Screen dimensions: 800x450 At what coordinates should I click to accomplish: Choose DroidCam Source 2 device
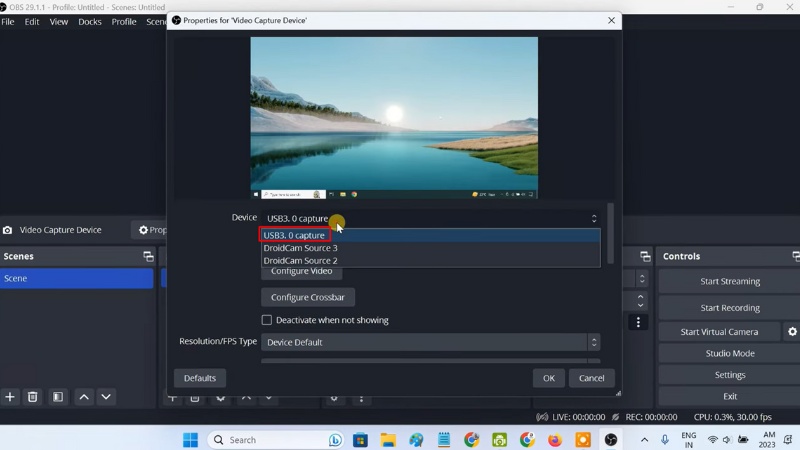(431, 261)
